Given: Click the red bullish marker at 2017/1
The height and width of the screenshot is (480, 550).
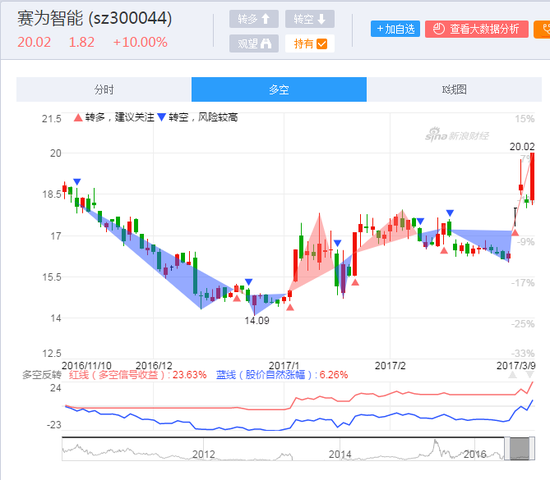Looking at the screenshot, I should click(290, 307).
